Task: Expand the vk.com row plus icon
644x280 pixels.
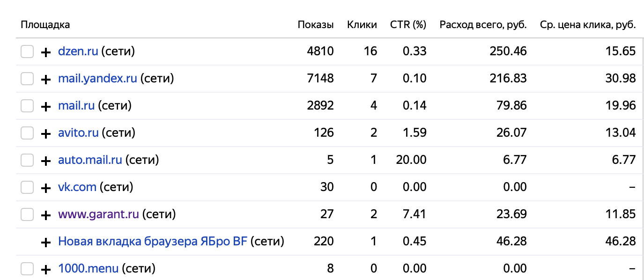Action: [x=46, y=188]
